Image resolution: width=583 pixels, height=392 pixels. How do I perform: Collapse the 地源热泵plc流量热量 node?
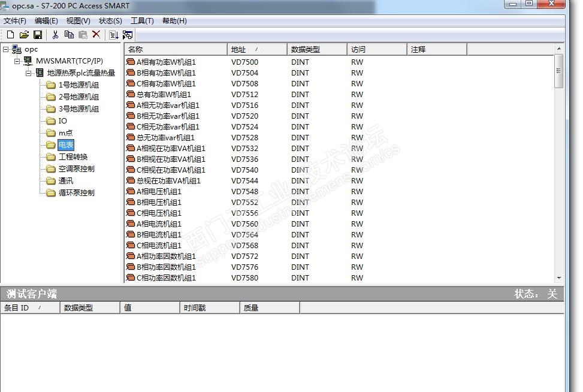tap(29, 73)
